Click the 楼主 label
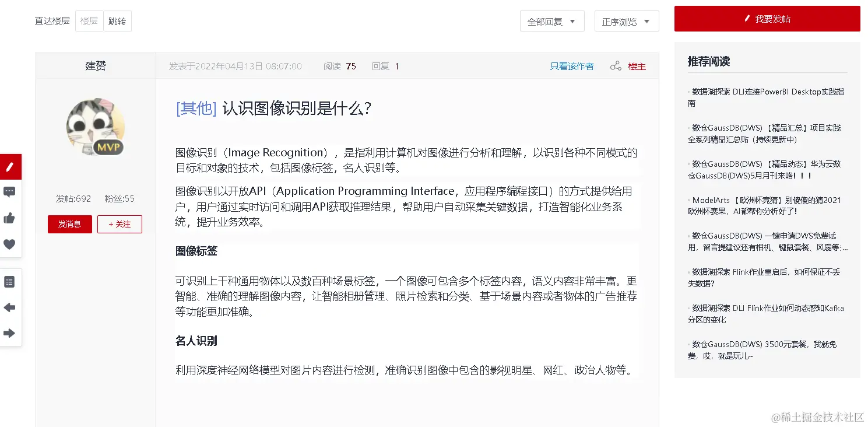This screenshot has height=427, width=868. click(x=637, y=66)
